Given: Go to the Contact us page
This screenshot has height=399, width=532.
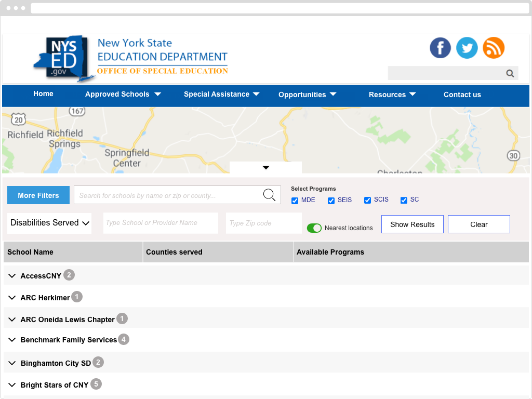Looking at the screenshot, I should [462, 95].
